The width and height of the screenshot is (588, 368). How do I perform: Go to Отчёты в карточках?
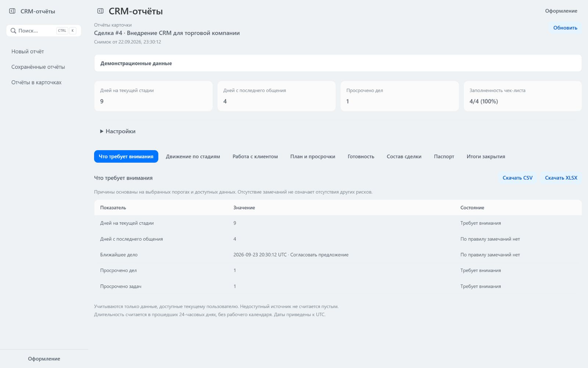pos(36,82)
